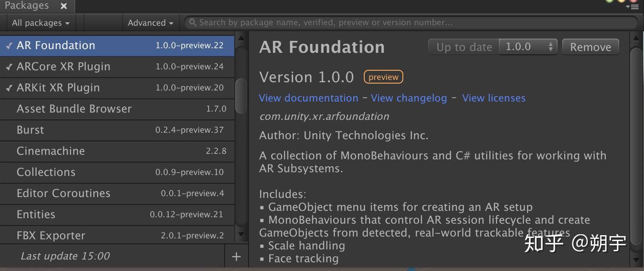Open the All packages filter dropdown

coord(40,22)
